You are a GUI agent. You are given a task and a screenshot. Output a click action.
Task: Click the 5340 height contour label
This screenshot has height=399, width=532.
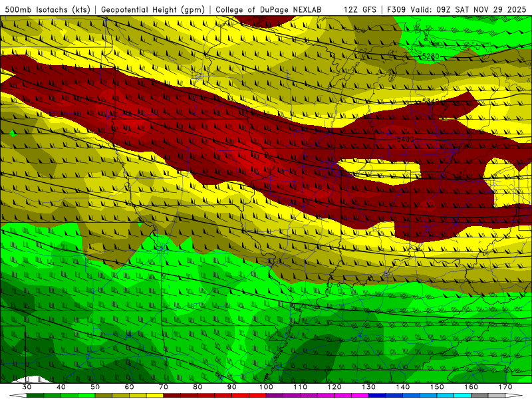[431, 101]
